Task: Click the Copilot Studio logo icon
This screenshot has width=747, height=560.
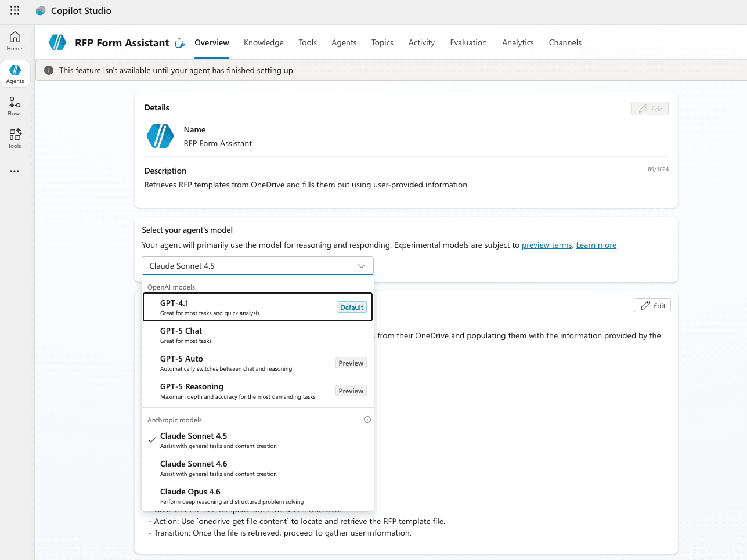Action: (41, 10)
